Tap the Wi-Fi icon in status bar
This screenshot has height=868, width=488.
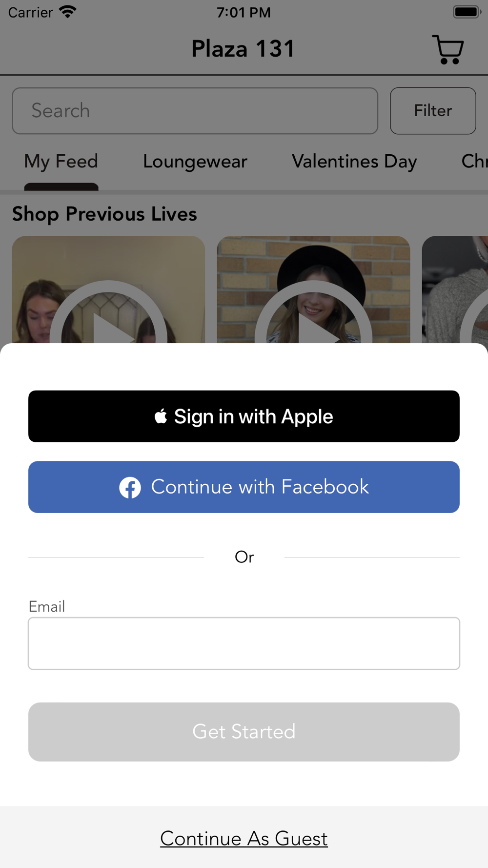click(68, 12)
